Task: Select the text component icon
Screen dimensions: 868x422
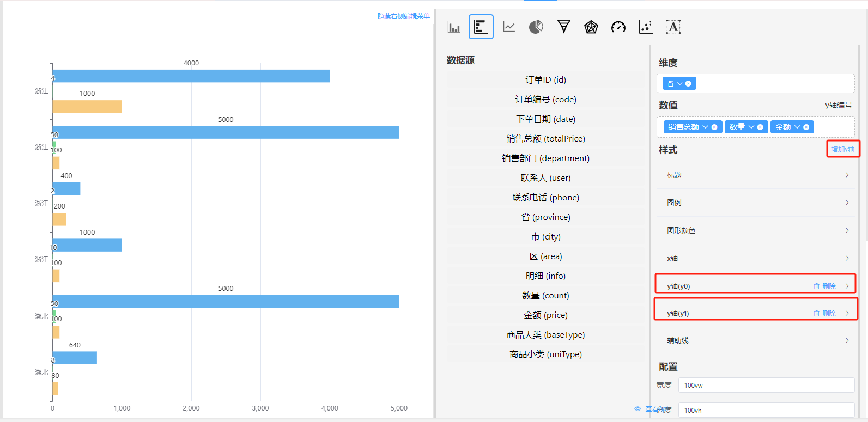Action: tap(673, 27)
